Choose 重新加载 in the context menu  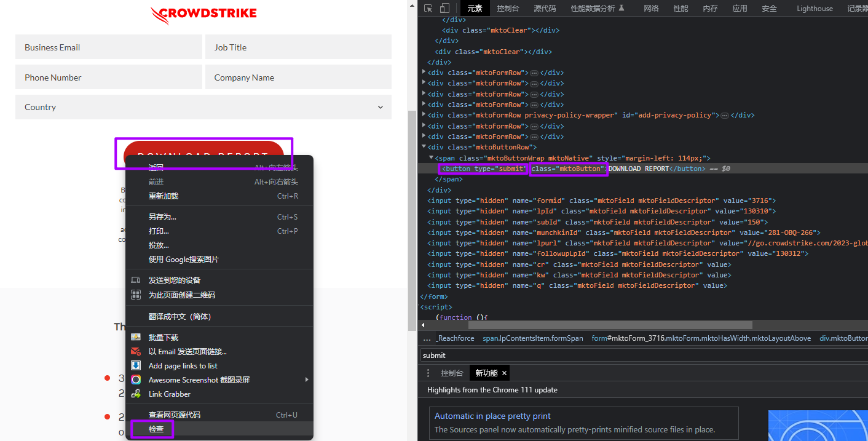point(219,196)
